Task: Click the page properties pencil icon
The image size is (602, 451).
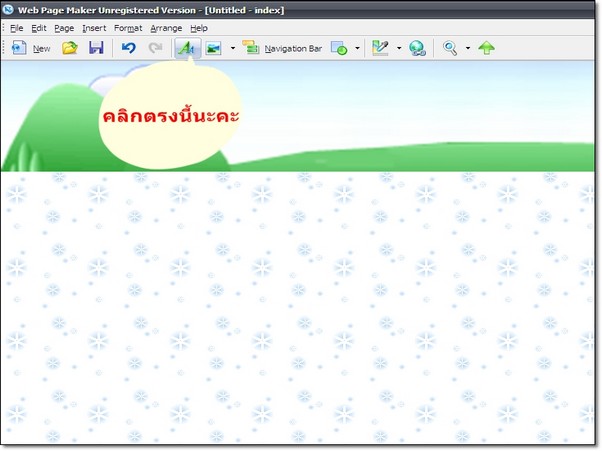Action: [x=380, y=48]
